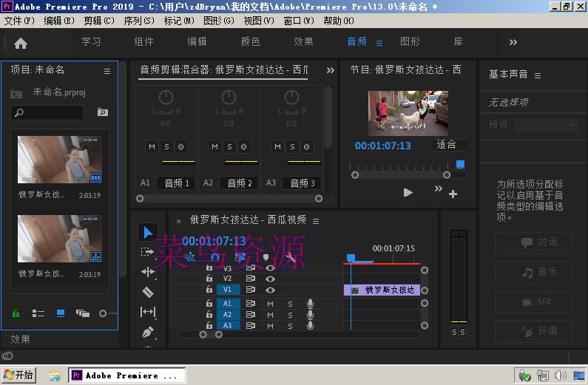Mute timeline track A3
This screenshot has height=385, width=588.
pyautogui.click(x=270, y=326)
